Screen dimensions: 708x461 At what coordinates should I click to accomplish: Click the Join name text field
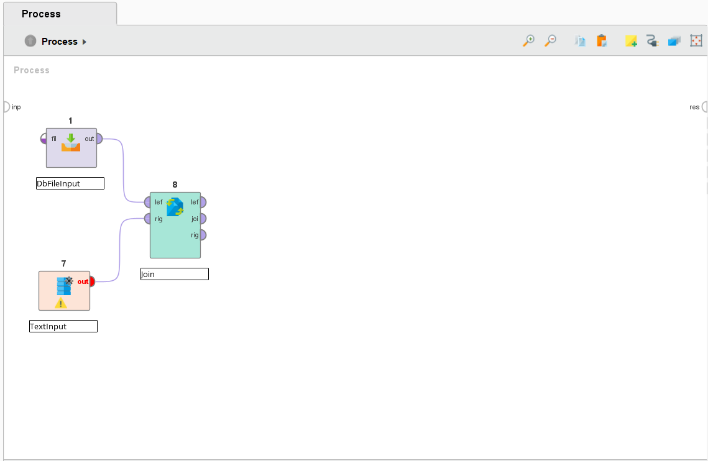[x=175, y=274]
